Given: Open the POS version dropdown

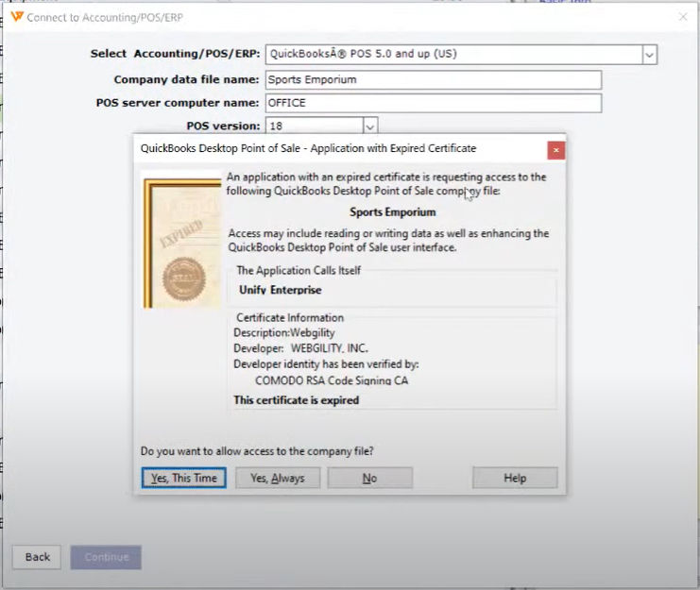Looking at the screenshot, I should (x=370, y=126).
